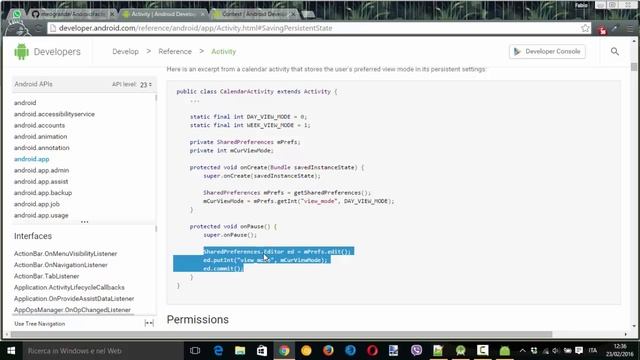Click the vertical page scrollbar thumb
Image resolution: width=640 pixels, height=360 pixels.
pos(633,67)
